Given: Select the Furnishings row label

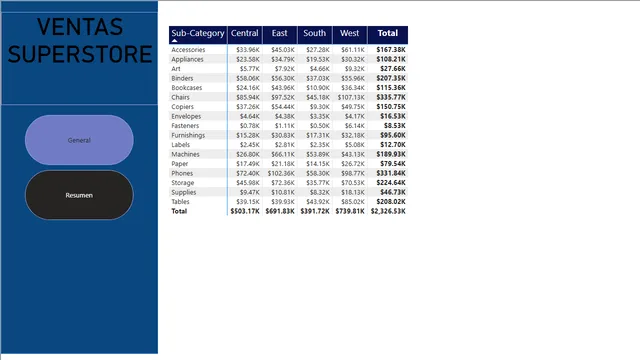Looking at the screenshot, I should point(188,135).
